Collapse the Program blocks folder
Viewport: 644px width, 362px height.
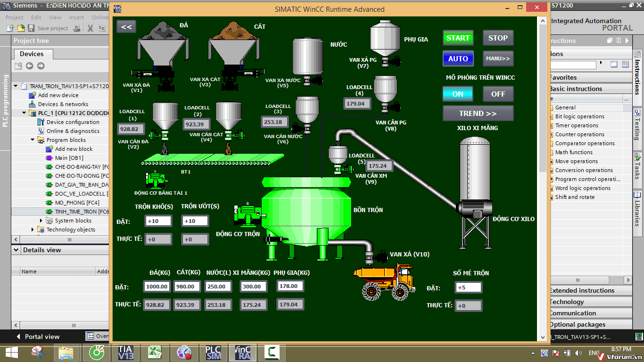(33, 140)
